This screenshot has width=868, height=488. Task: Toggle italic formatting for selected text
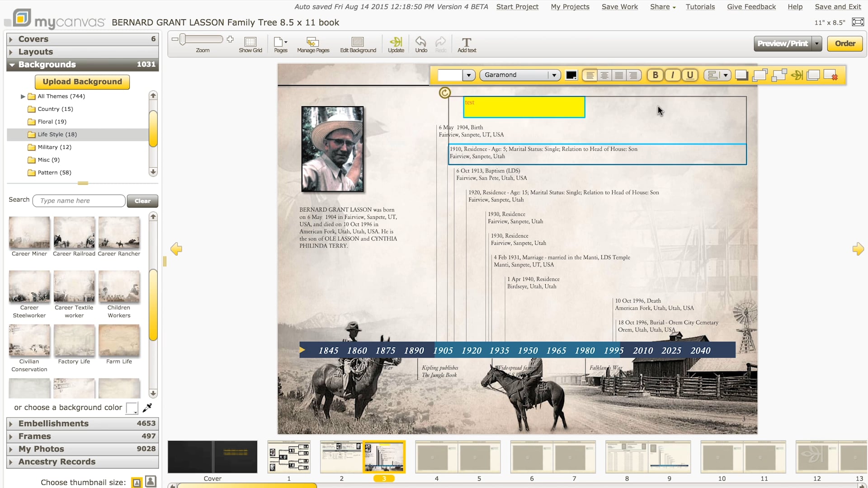672,75
